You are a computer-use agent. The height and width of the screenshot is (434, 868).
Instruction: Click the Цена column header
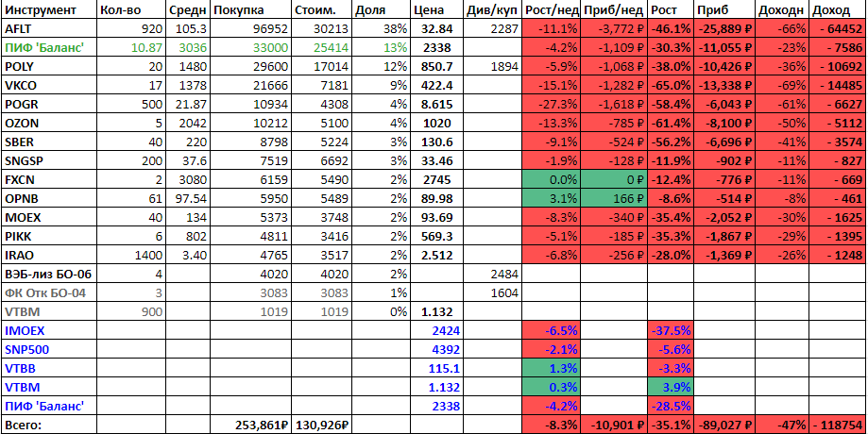436,10
